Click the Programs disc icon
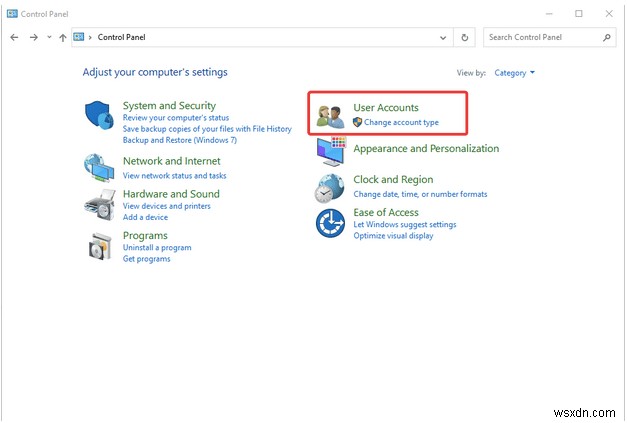This screenshot has width=627, height=423. point(99,246)
